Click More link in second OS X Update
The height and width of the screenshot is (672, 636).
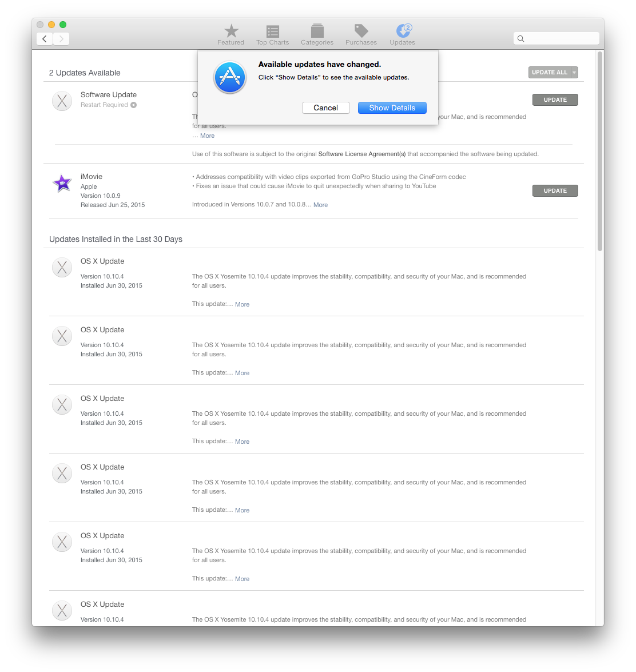[242, 373]
